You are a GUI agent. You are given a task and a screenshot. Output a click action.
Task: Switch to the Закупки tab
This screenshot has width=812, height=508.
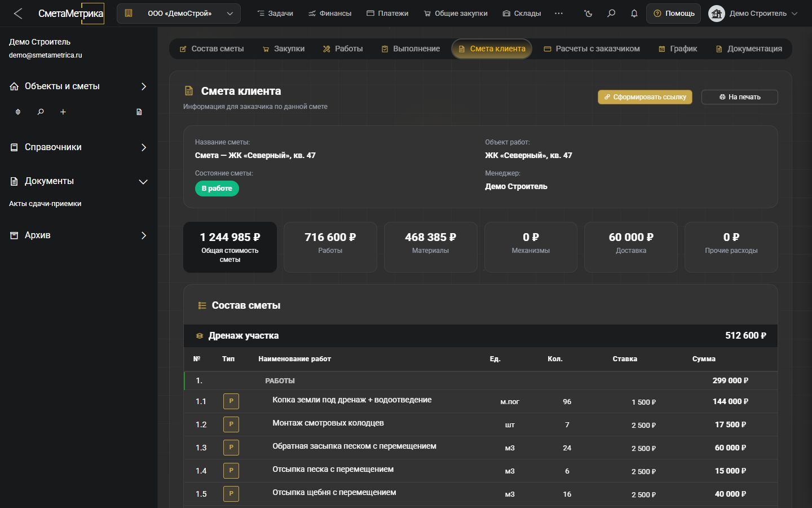point(284,49)
